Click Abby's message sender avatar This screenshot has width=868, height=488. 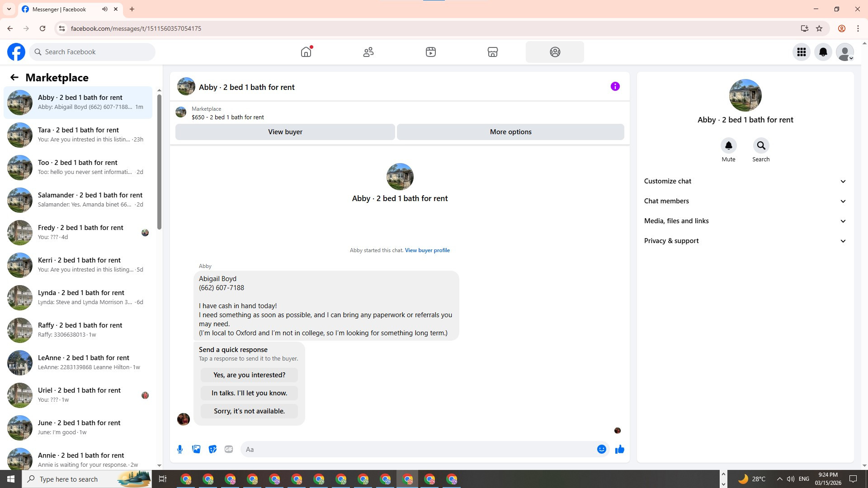184,419
